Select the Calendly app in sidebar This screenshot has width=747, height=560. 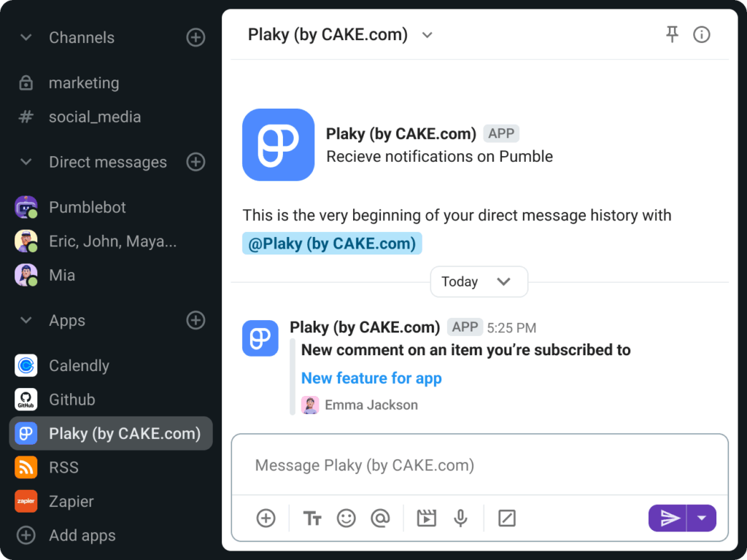pos(79,365)
